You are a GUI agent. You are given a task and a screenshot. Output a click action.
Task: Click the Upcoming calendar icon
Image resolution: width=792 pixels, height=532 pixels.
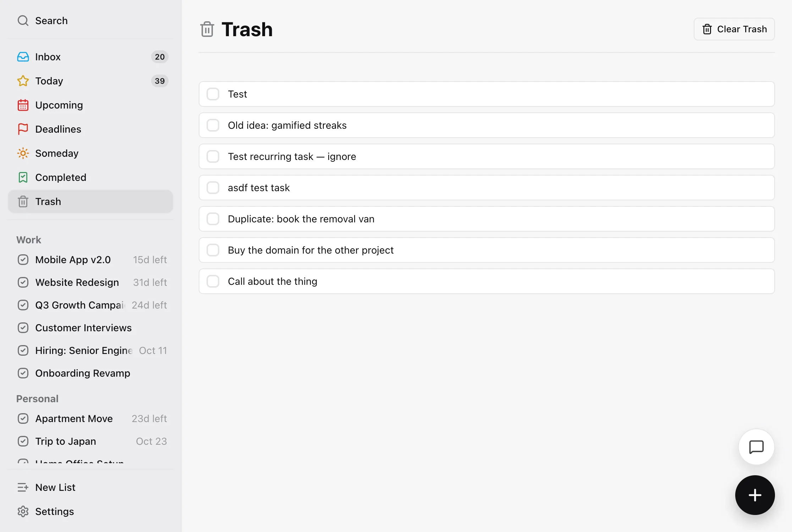(x=23, y=105)
